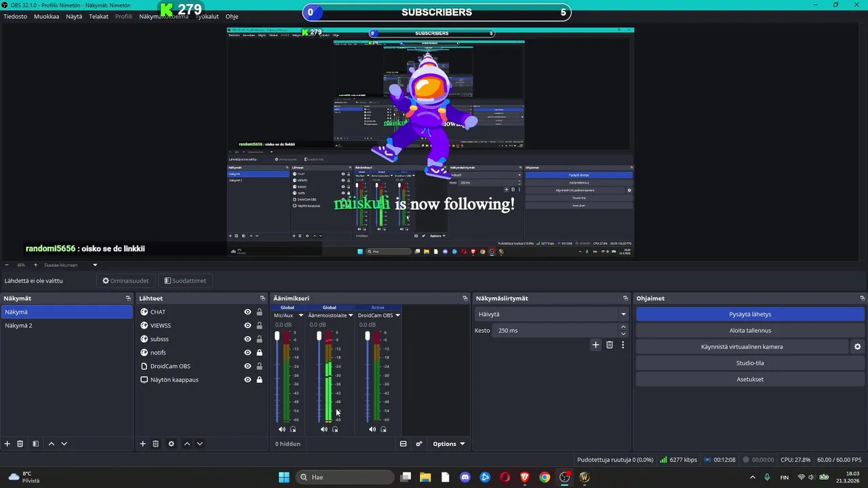Screen dimensions: 868x488
Task: Mute the Äänentoistolaite speaker icon
Action: pyautogui.click(x=324, y=429)
